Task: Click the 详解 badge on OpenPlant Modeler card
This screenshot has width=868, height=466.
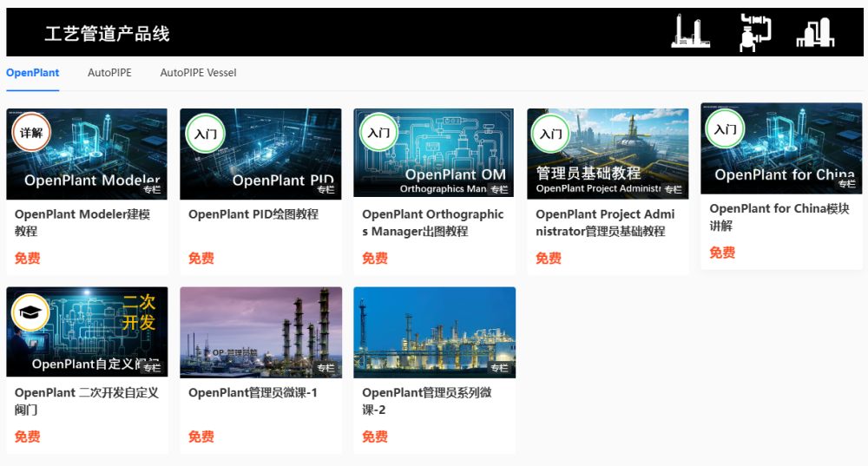Action: pos(32,133)
